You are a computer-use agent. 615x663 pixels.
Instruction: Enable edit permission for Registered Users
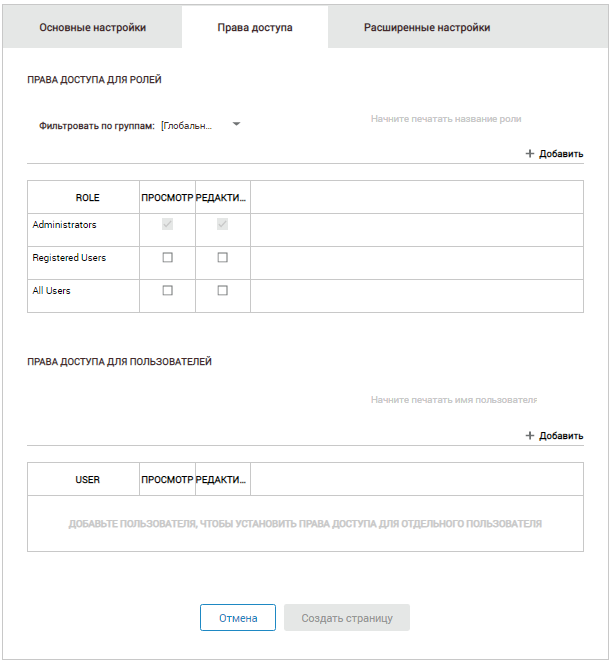[x=222, y=258]
